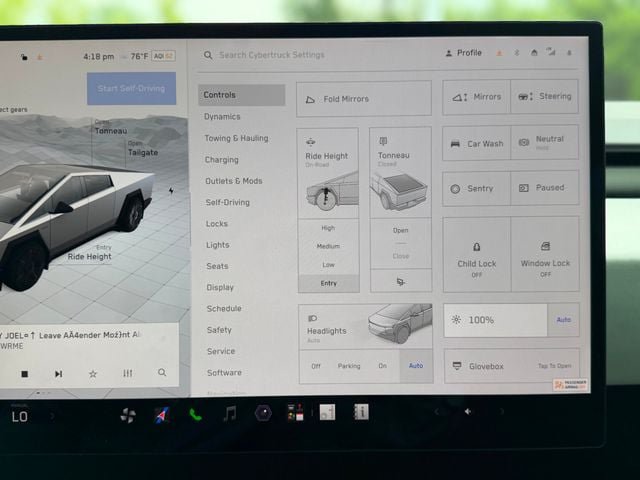The image size is (640, 480).
Task: Tap Open Tailgate label on truck view
Action: tap(142, 149)
